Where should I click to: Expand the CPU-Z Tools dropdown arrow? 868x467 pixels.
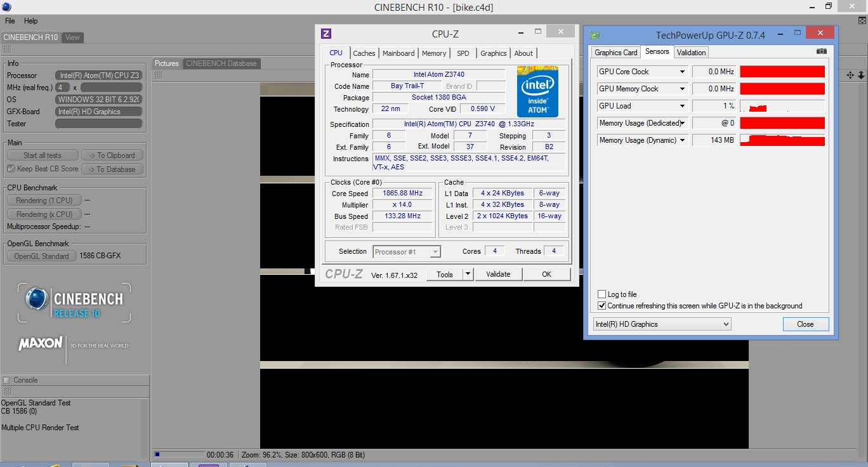468,274
